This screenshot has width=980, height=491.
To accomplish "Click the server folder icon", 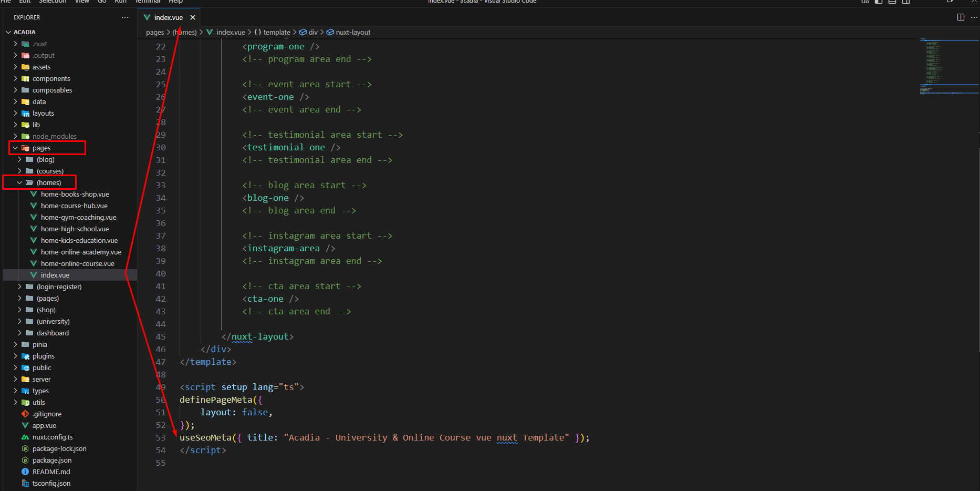I will pyautogui.click(x=25, y=379).
